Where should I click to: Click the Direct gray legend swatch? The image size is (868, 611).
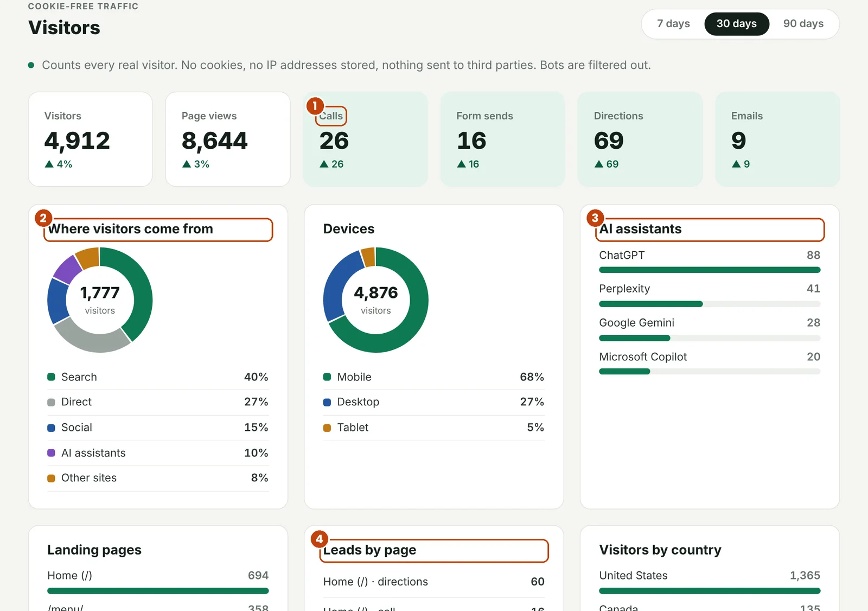click(x=52, y=402)
